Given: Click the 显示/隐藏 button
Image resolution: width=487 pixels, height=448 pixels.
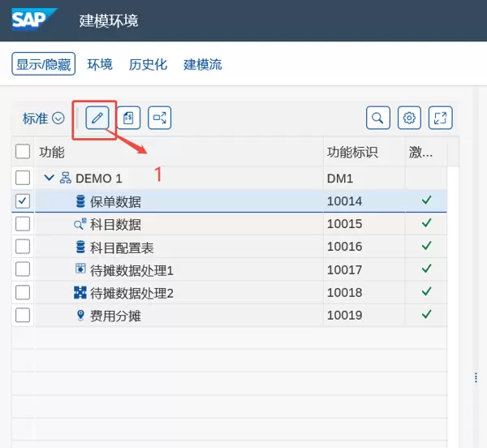Looking at the screenshot, I should pyautogui.click(x=43, y=64).
